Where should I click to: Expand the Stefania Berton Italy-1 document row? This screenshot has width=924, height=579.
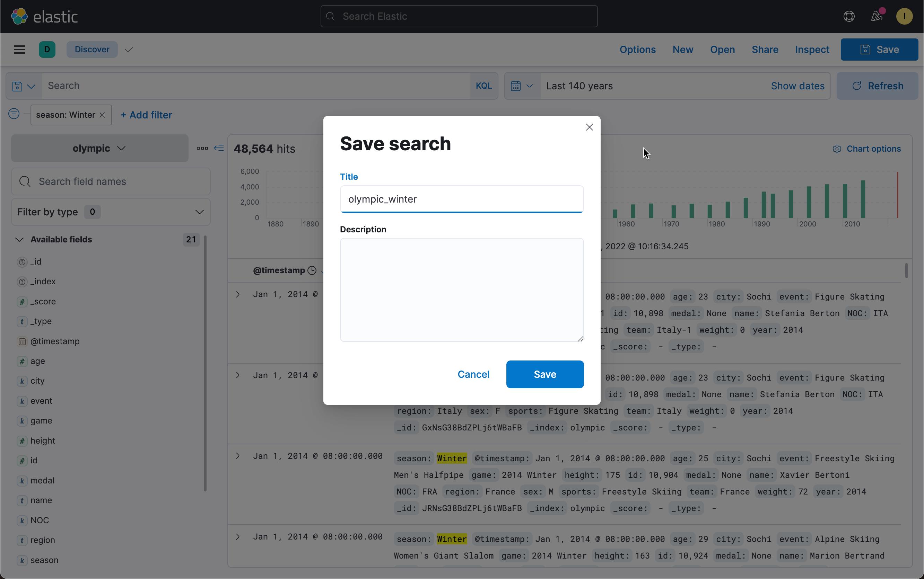pyautogui.click(x=238, y=294)
